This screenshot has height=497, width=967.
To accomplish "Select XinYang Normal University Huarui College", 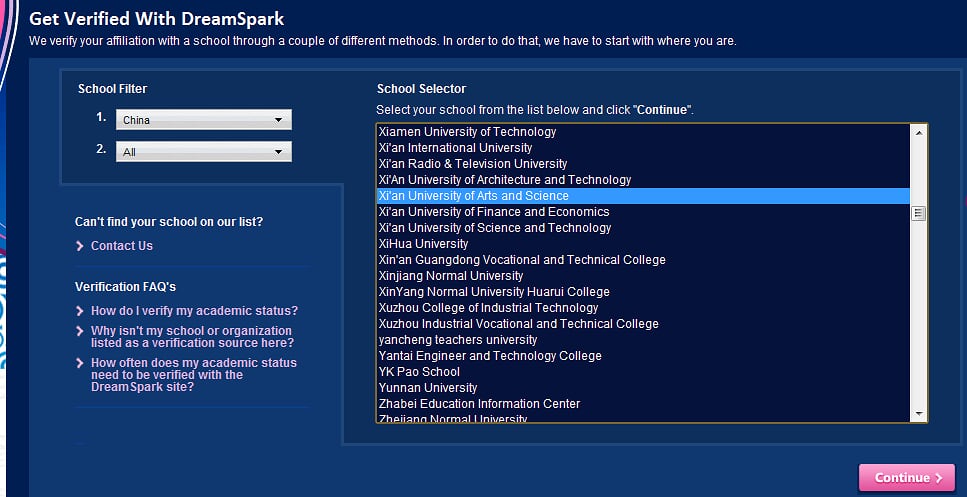I will pos(643,292).
